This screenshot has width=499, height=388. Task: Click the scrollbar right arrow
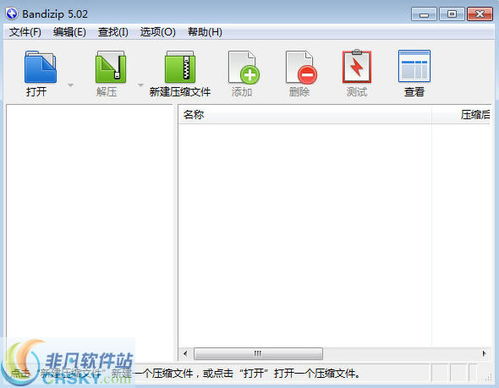(x=484, y=353)
